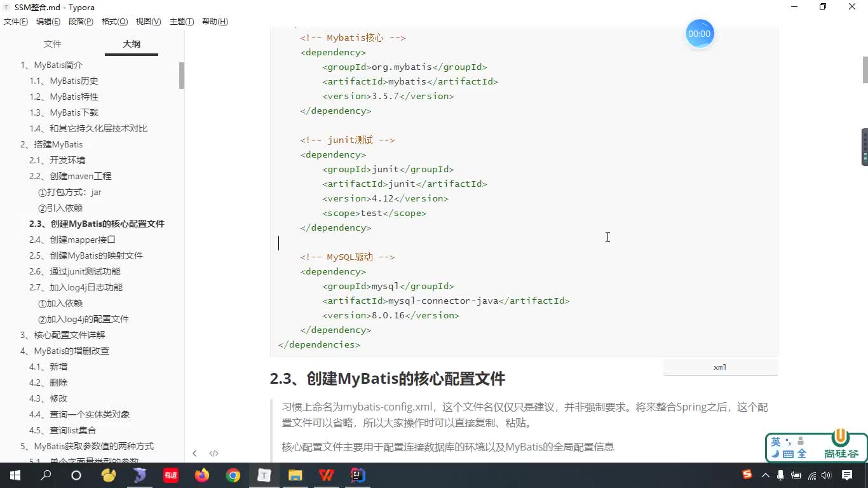
Task: Switch to Typora taskbar icon
Action: pos(264,475)
